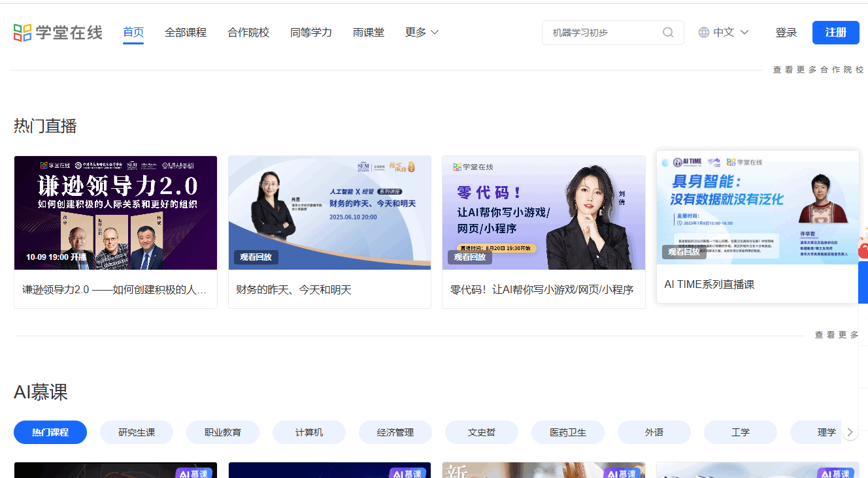This screenshot has height=478, width=868.
Task: Select the 经济管理 category pill
Action: tap(395, 432)
